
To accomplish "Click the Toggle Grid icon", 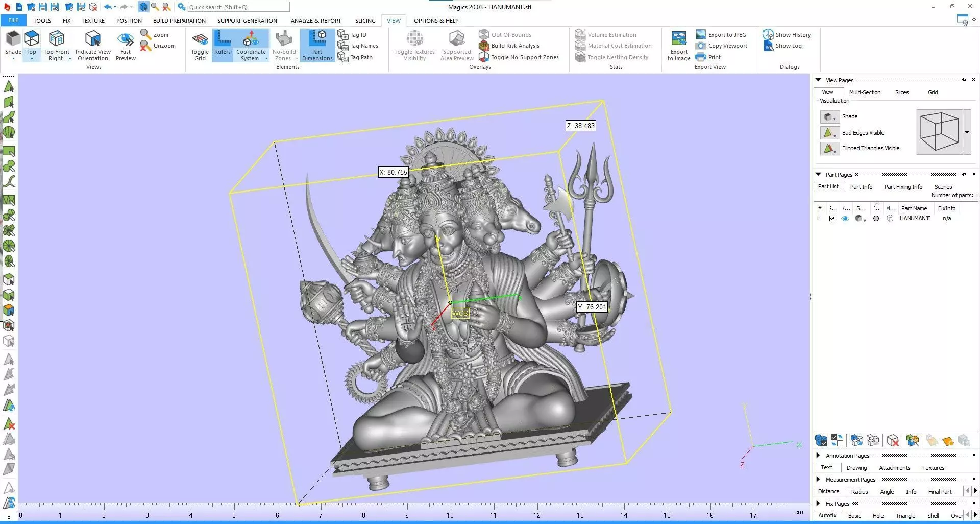I will (200, 39).
